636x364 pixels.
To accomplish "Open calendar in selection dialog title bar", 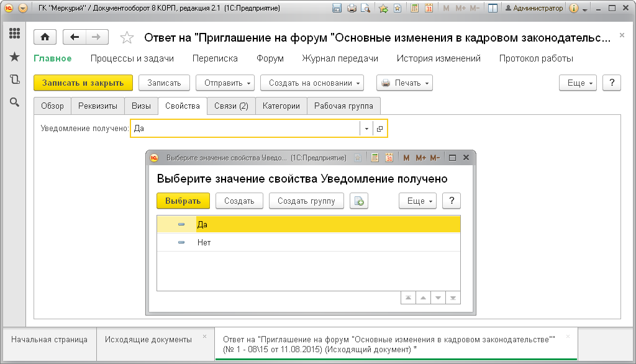I will tap(389, 158).
